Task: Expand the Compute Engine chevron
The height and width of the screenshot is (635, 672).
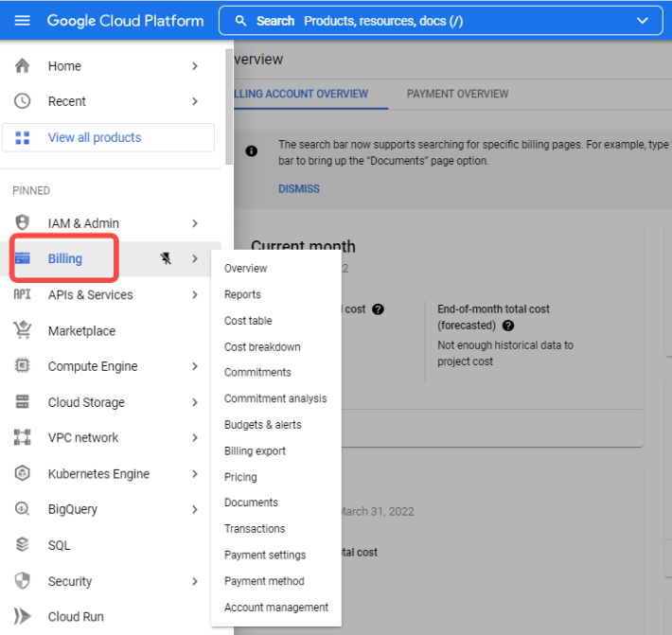Action: (195, 366)
